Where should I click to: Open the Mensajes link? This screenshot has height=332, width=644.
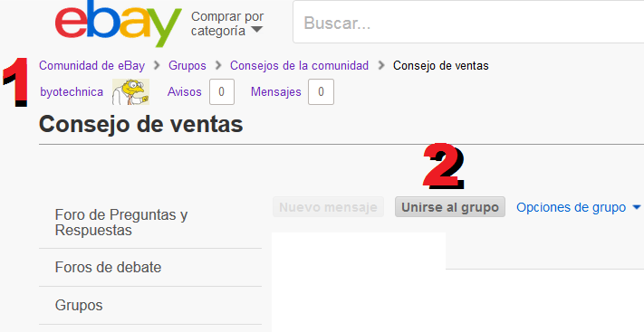pyautogui.click(x=276, y=92)
